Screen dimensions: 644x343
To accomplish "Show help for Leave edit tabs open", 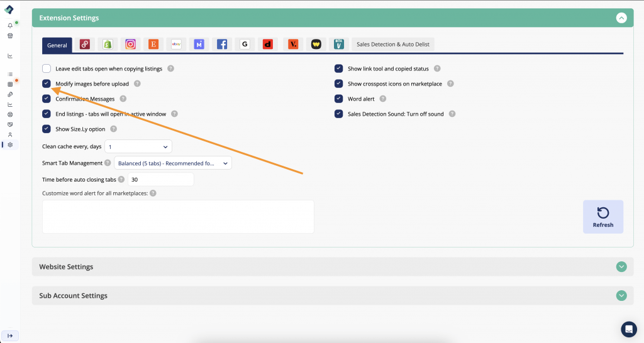I will coord(170,68).
